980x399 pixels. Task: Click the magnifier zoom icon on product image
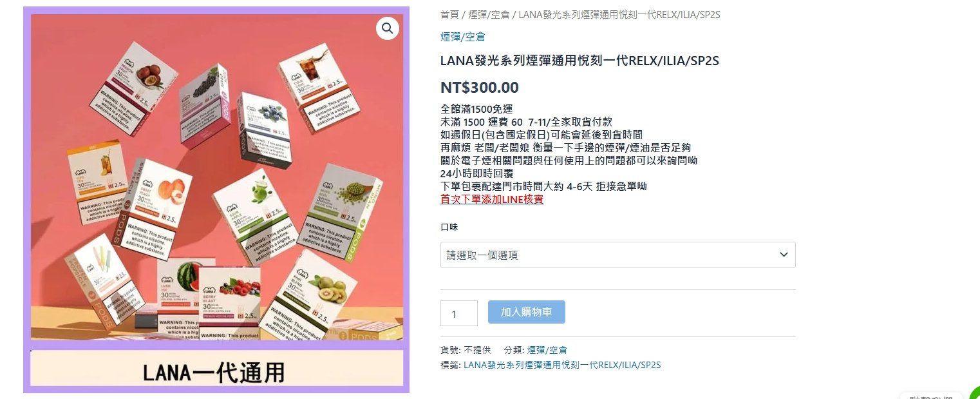(x=388, y=28)
